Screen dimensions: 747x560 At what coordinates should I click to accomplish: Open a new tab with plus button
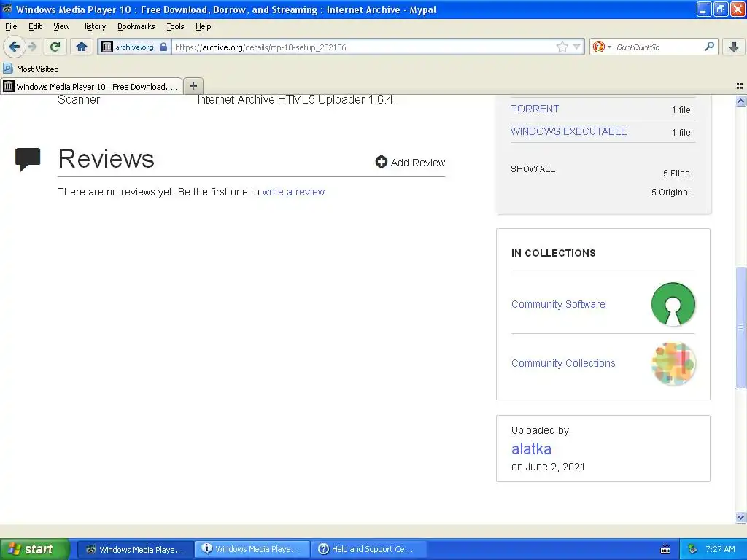click(x=193, y=86)
